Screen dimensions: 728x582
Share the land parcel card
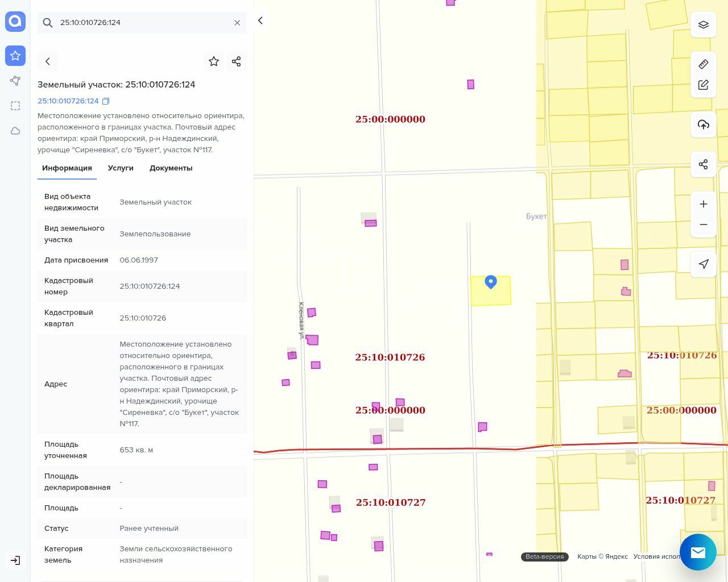tap(237, 61)
